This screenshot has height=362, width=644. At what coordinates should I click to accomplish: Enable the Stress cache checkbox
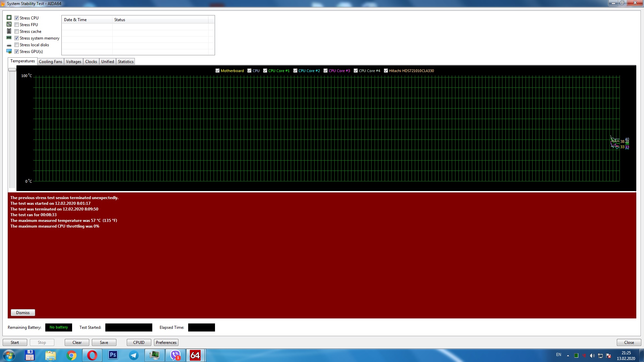coord(16,31)
